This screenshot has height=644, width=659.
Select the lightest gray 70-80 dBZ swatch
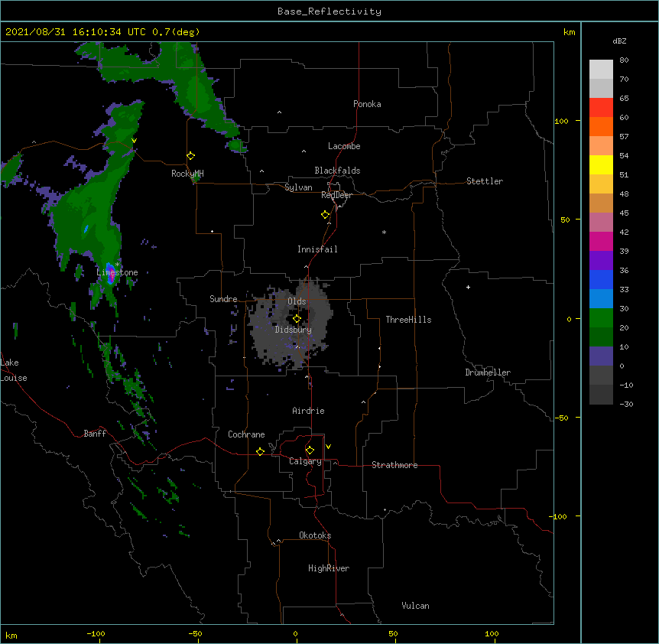(x=601, y=70)
